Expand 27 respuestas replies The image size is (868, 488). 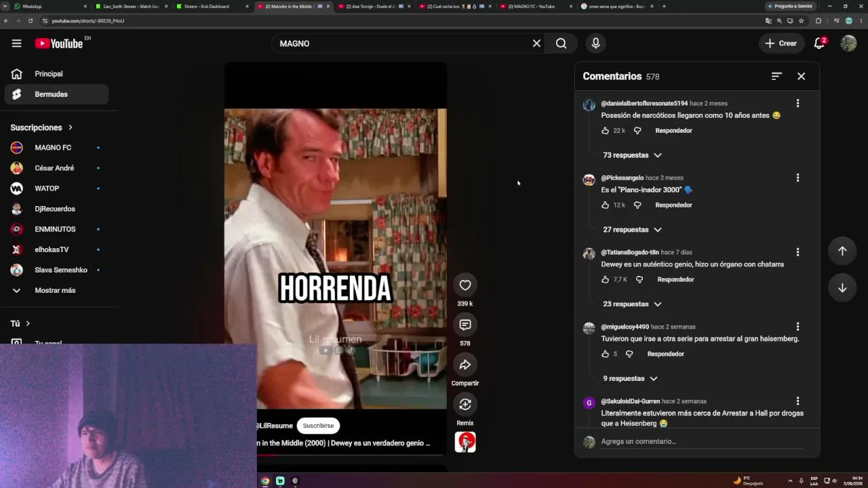[632, 230]
